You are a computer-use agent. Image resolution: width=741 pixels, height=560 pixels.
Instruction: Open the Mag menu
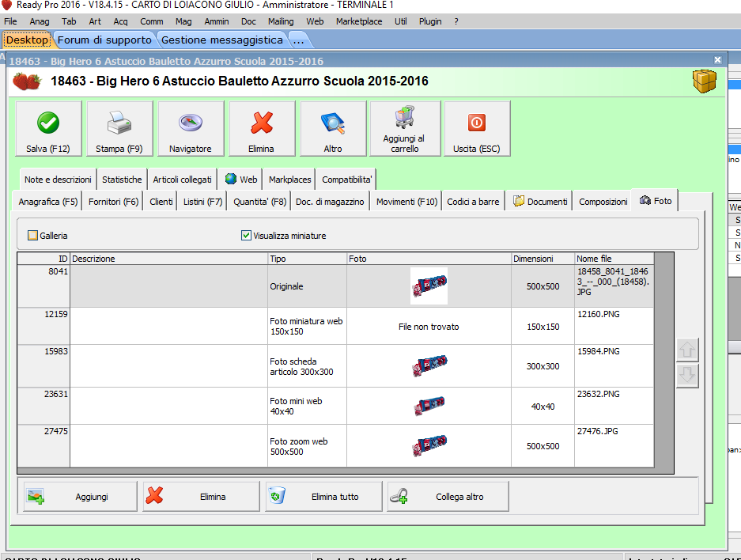[x=183, y=21]
